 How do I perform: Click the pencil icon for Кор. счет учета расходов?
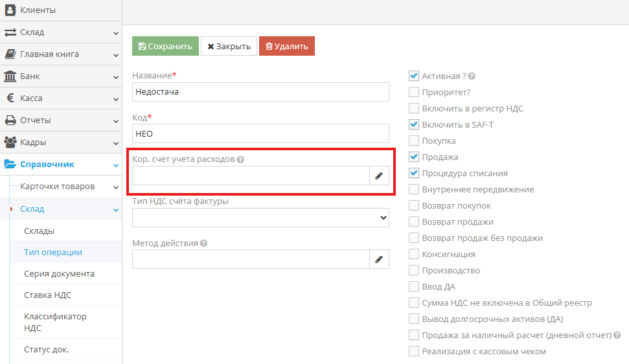point(379,176)
